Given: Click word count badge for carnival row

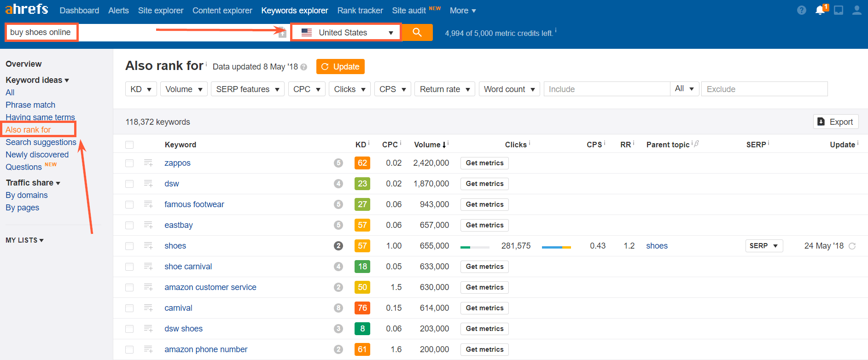Looking at the screenshot, I should pyautogui.click(x=338, y=308).
